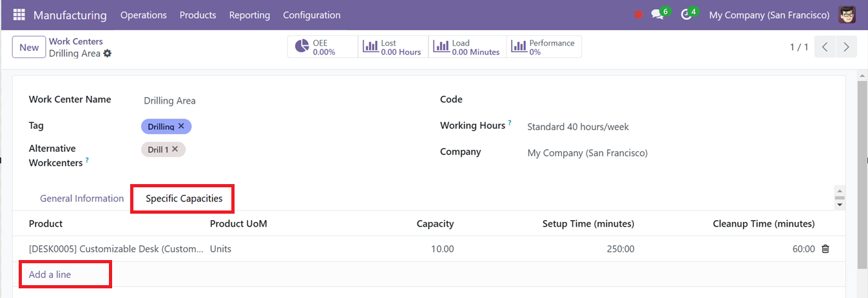This screenshot has height=298, width=868.
Task: Delete the Customizable Desk line with trash icon
Action: (825, 249)
